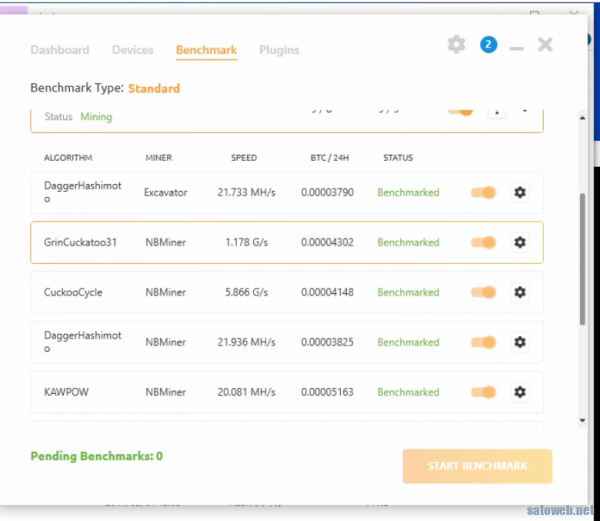Open settings gear for KAWPOW algorithm
Image resolution: width=600 pixels, height=521 pixels.
point(519,392)
